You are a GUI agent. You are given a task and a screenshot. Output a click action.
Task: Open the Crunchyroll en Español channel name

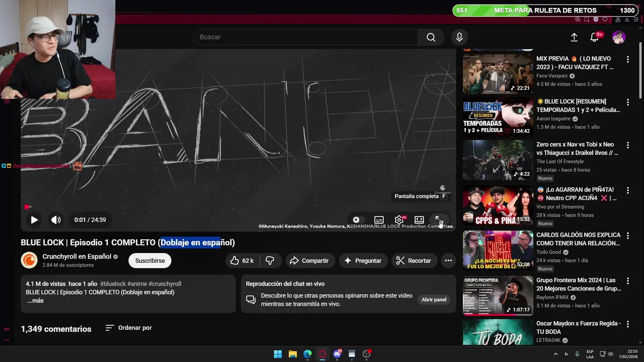(77, 256)
